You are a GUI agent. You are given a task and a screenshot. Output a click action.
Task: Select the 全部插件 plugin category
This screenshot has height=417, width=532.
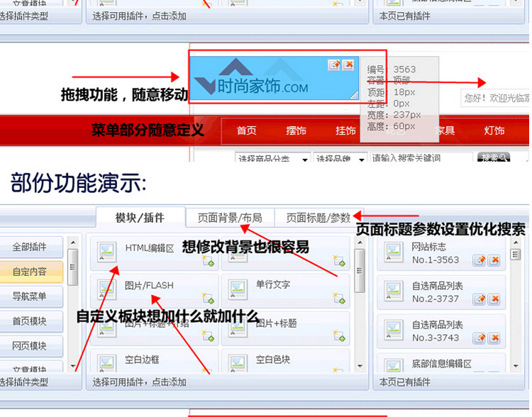(30, 247)
